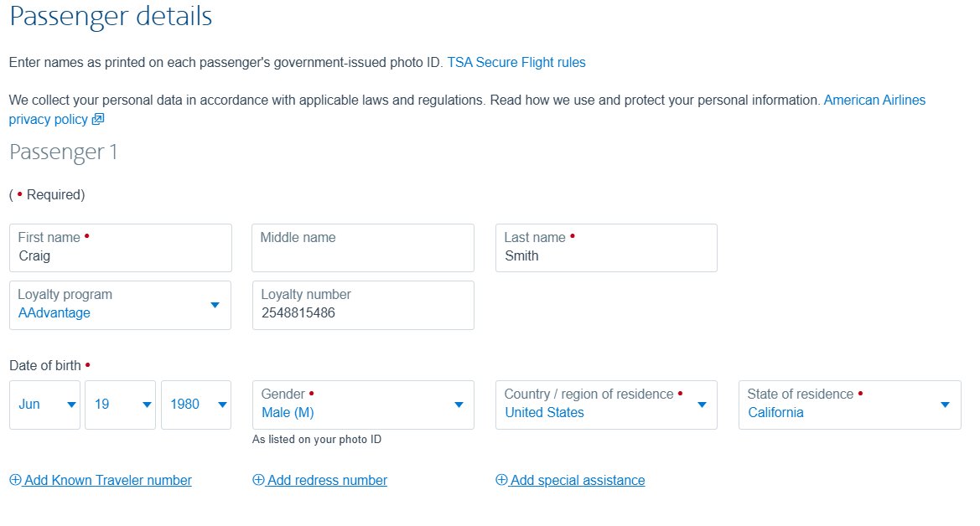Click the external link icon beside privacy policy
980x526 pixels.
click(x=98, y=120)
